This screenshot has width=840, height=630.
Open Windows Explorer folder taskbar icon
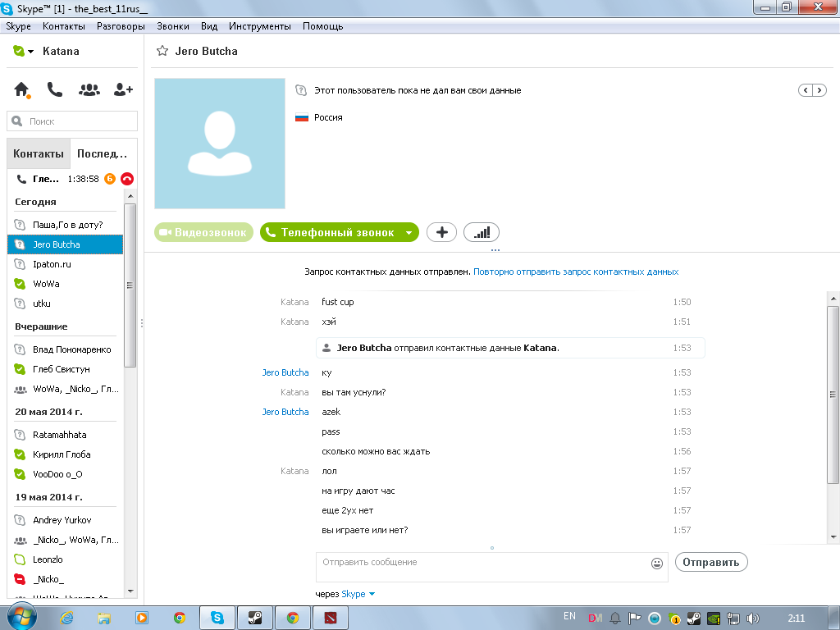tap(104, 619)
